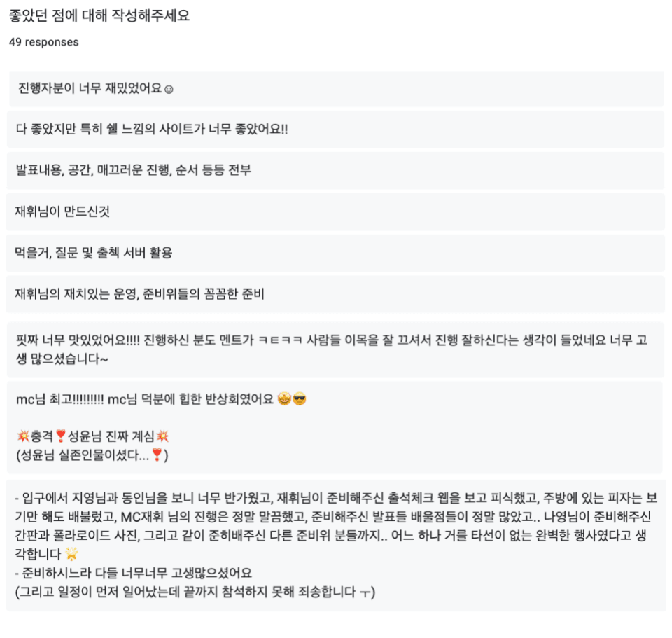Image resolution: width=672 pixels, height=638 pixels.
Task: Click the collision emoji after 계심
Action: coord(162,436)
